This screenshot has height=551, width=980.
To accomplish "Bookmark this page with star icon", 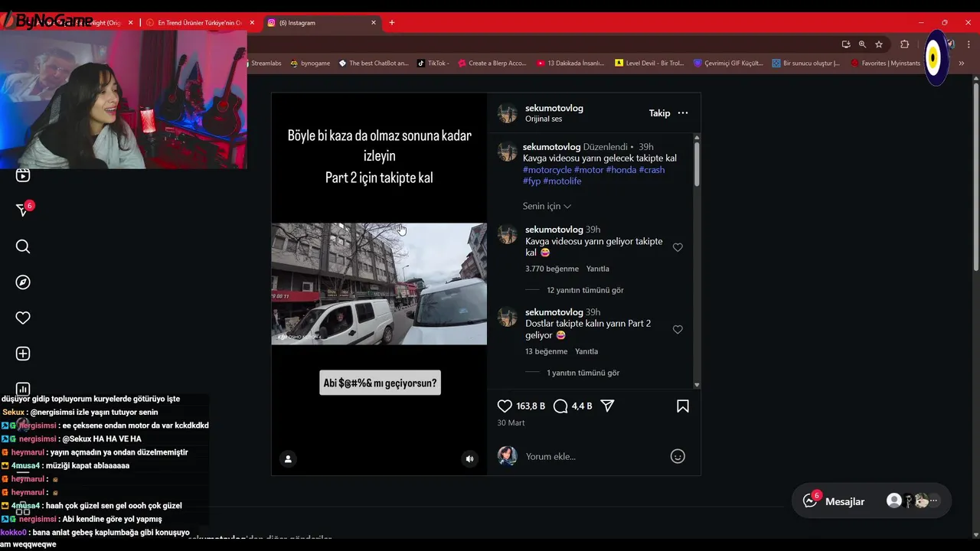I will [879, 44].
